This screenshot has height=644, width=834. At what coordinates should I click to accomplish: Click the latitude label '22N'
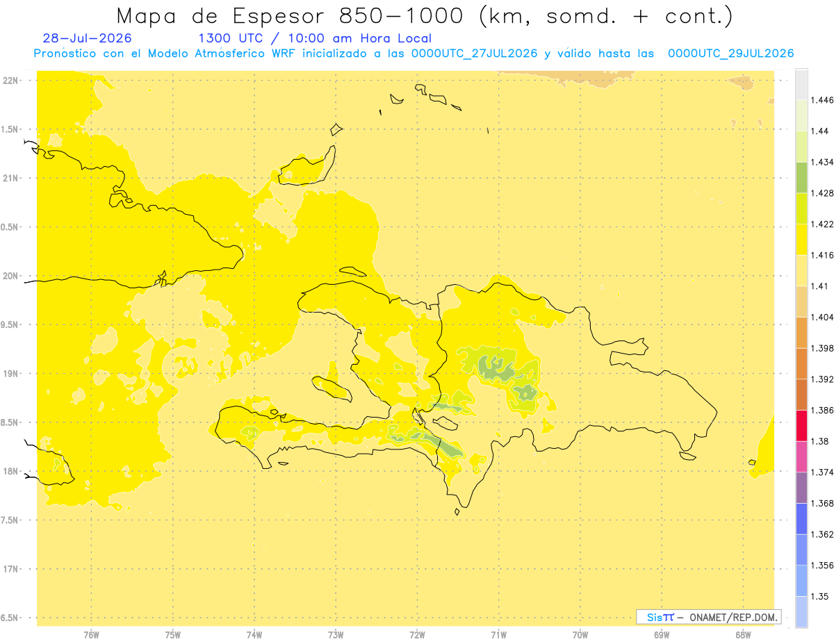click(x=10, y=81)
